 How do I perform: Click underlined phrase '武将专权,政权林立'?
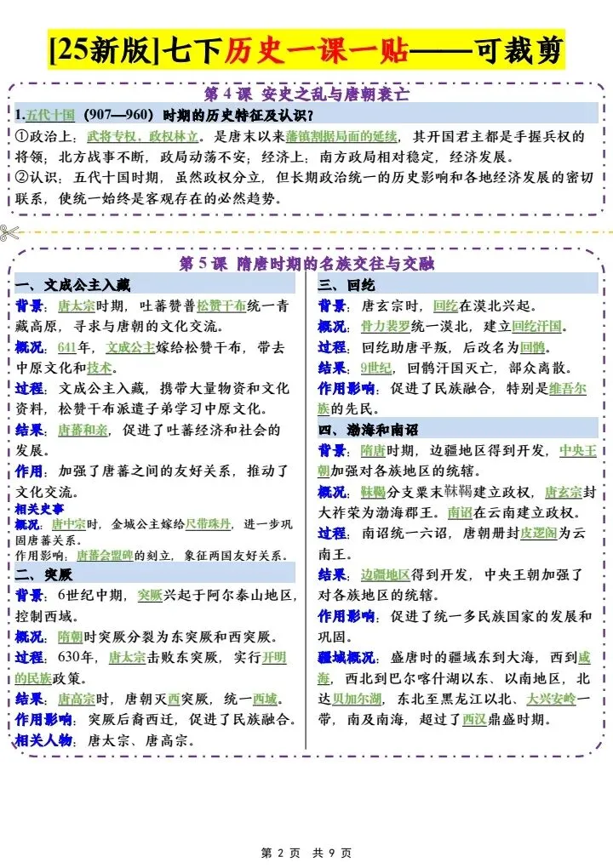(x=143, y=136)
